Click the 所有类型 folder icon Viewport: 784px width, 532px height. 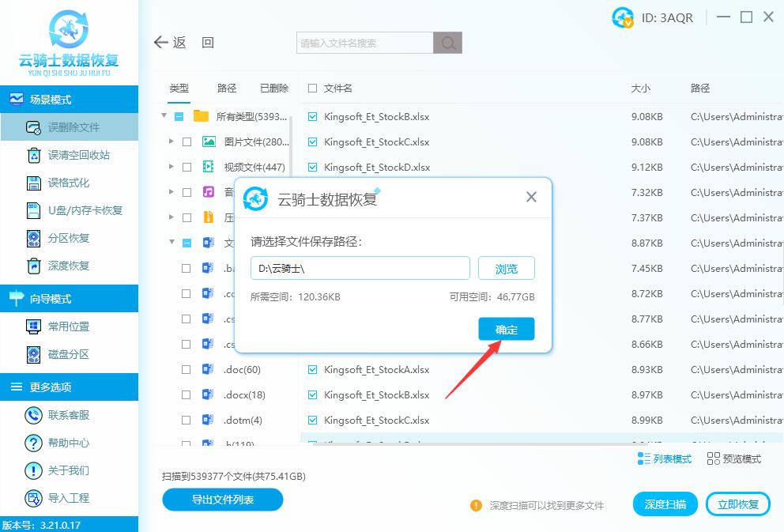coord(201,116)
